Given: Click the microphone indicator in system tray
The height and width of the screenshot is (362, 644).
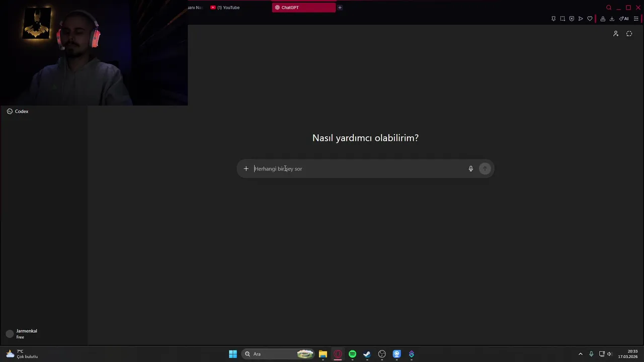Looking at the screenshot, I should (x=591, y=354).
